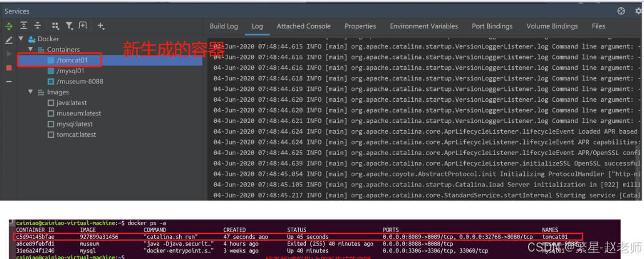Click the "docker ps -a" command text
This screenshot has width=644, height=259.
click(147, 223)
